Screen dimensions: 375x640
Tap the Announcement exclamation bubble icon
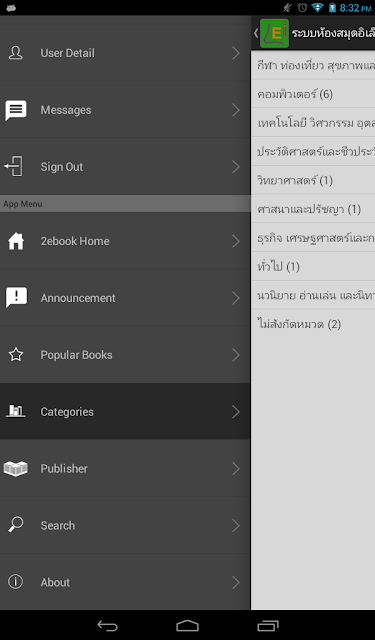pyautogui.click(x=16, y=298)
